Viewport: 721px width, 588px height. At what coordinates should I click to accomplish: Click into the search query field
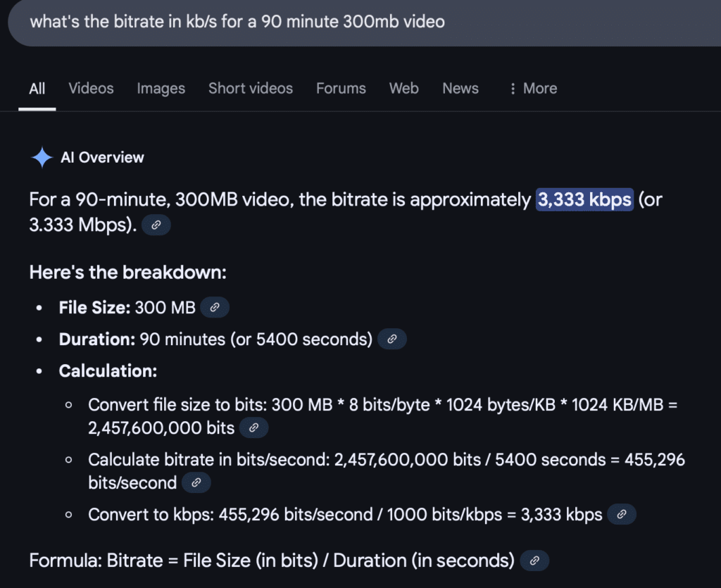352,22
